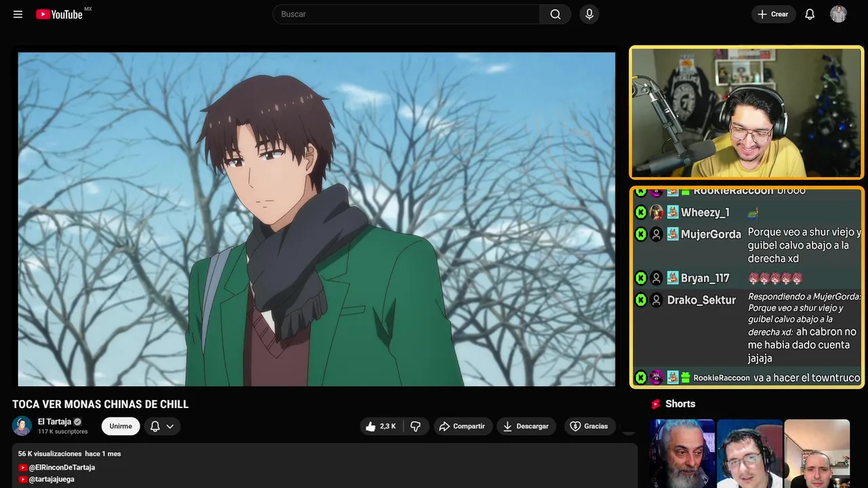Click the Kick badge beside Drako_Sektur
The image size is (868, 488).
coord(641,300)
